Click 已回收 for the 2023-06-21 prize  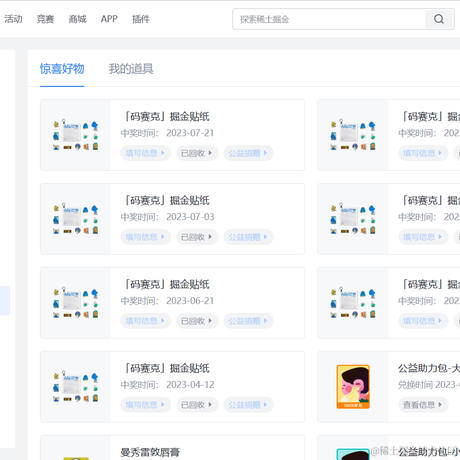click(x=197, y=321)
